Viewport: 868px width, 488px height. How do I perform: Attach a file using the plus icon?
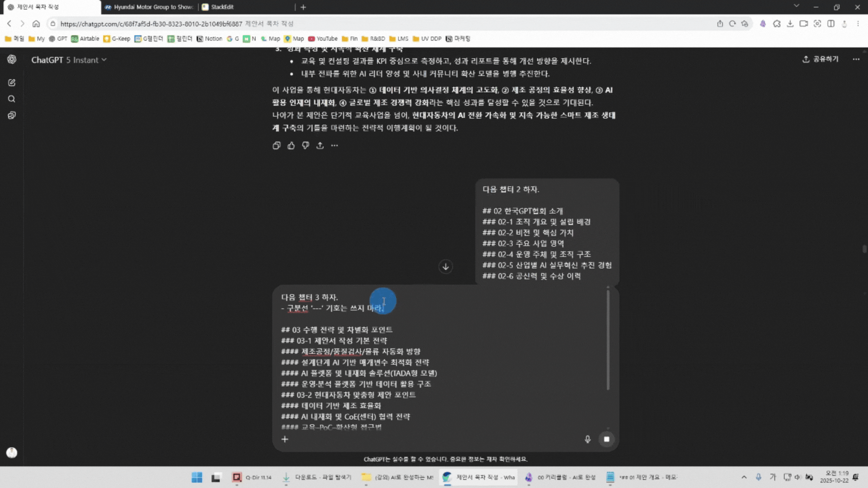tap(285, 439)
